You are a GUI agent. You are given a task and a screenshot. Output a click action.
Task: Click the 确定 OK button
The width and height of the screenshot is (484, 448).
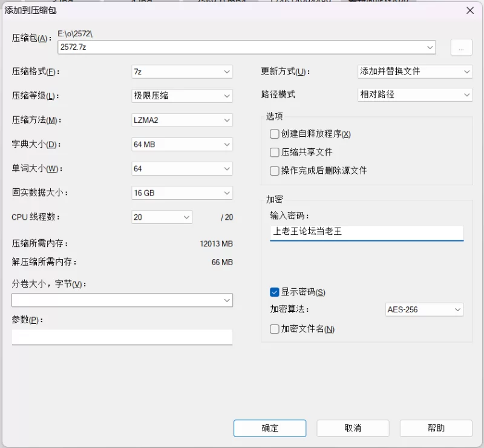point(270,428)
